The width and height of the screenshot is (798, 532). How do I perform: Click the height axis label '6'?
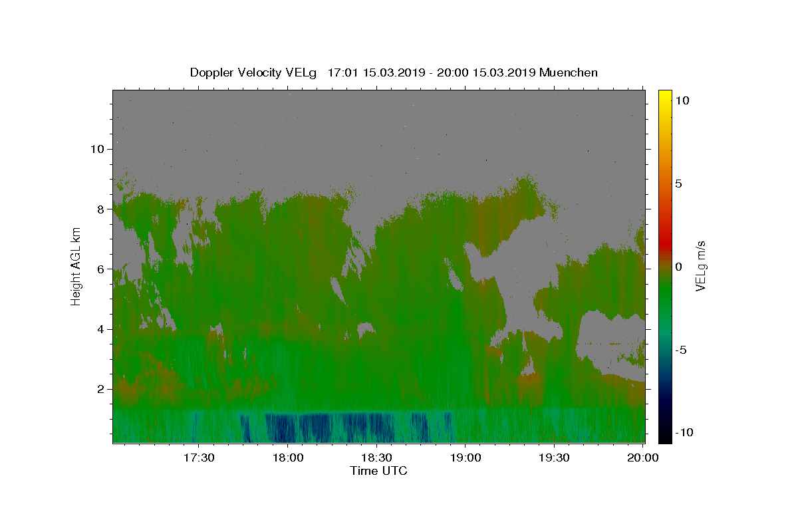click(x=101, y=269)
